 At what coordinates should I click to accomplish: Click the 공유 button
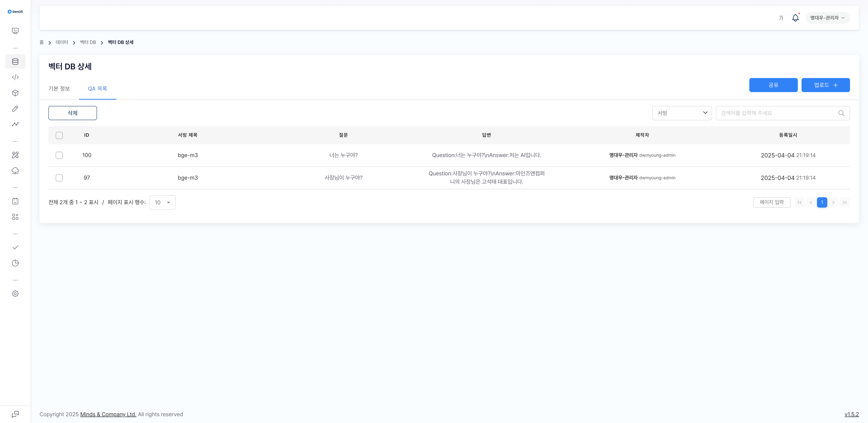pos(773,85)
